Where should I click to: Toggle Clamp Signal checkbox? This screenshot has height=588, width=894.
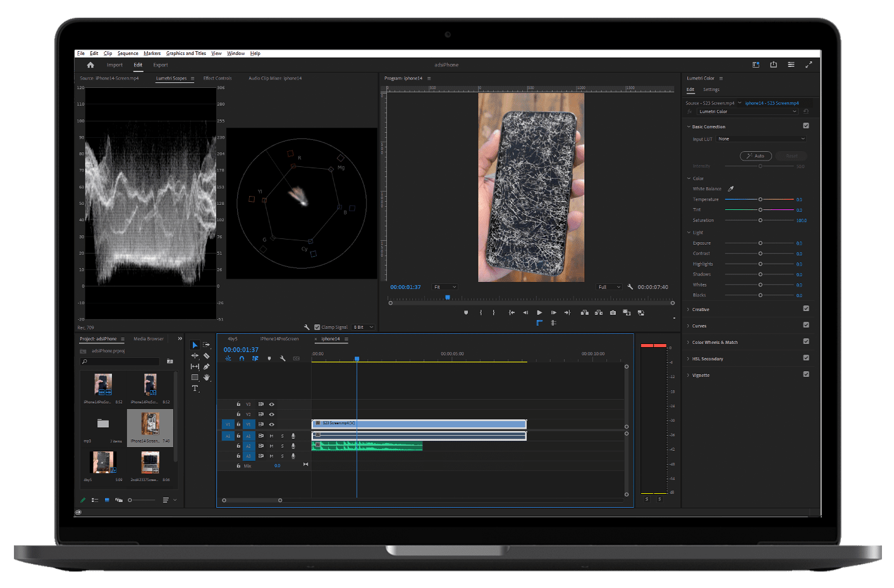click(x=317, y=327)
